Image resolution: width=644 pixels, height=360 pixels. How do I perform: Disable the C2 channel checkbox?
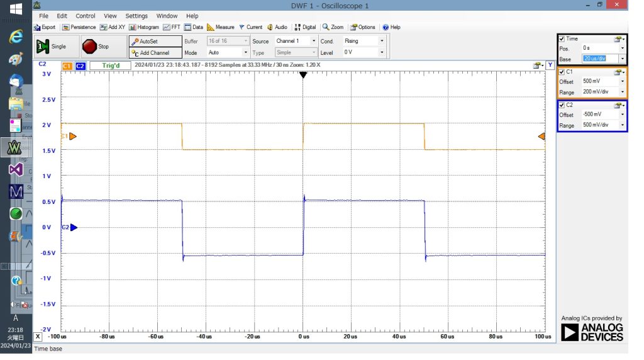click(x=562, y=105)
